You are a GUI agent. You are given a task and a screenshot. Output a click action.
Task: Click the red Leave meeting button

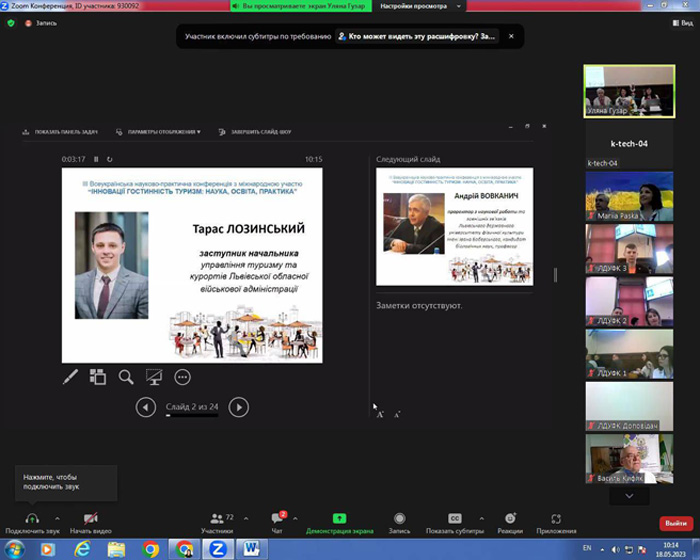click(675, 523)
